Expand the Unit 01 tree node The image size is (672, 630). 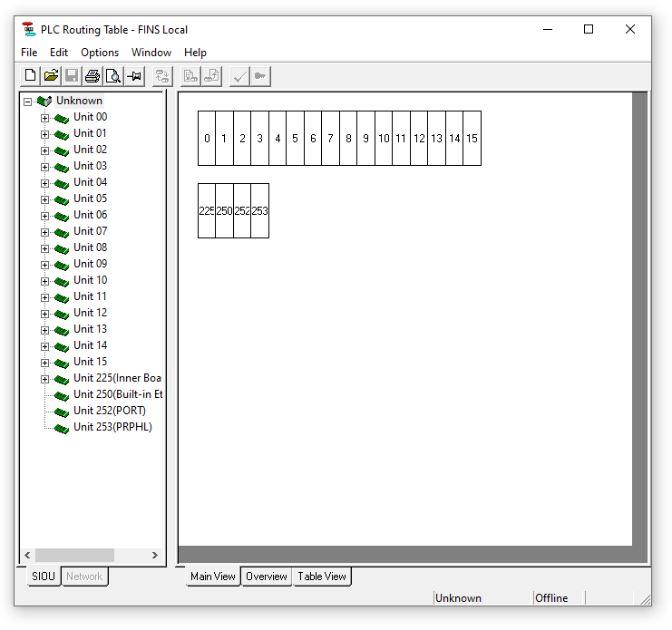coord(44,134)
